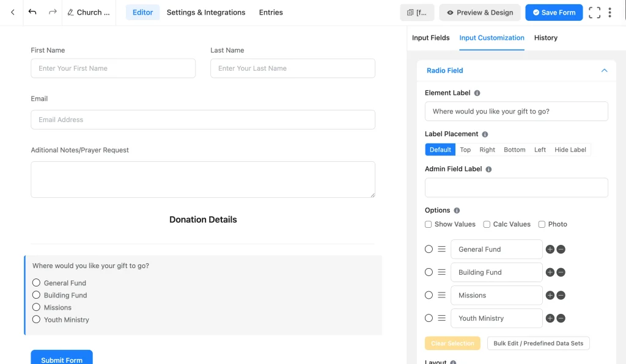Enable the Calc Values checkbox
The height and width of the screenshot is (364, 626).
click(x=487, y=225)
